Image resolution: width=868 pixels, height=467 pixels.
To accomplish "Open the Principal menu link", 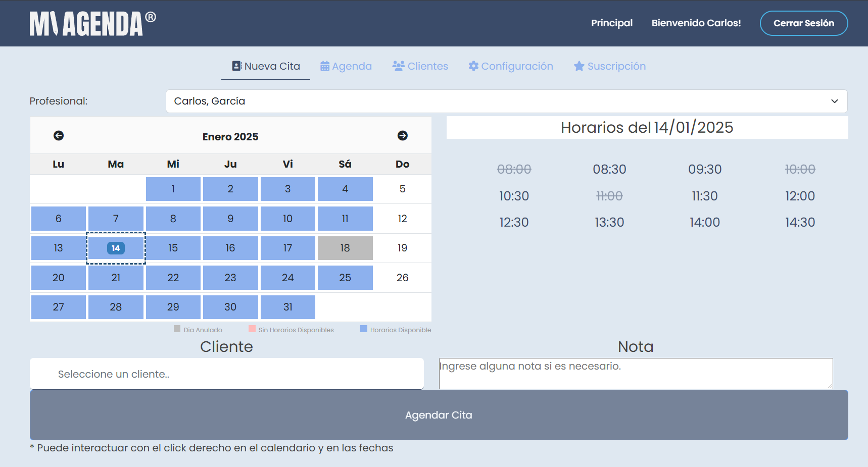I will tap(611, 23).
